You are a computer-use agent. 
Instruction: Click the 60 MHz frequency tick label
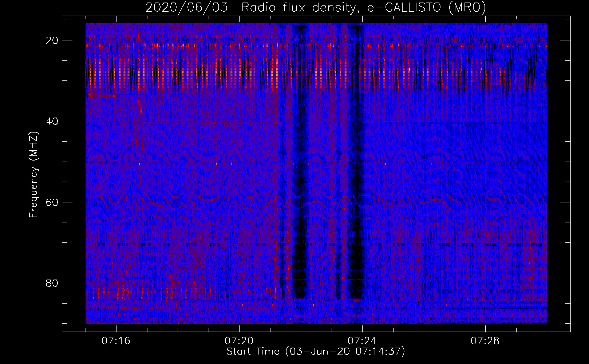click(x=52, y=202)
